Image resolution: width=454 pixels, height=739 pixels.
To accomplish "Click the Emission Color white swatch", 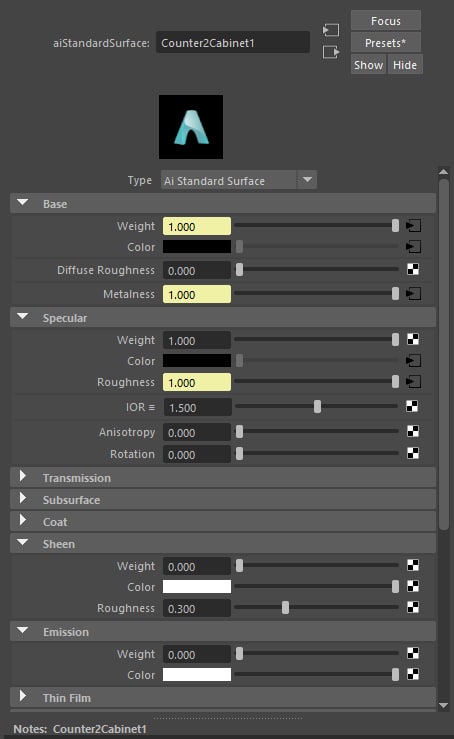I will (197, 674).
